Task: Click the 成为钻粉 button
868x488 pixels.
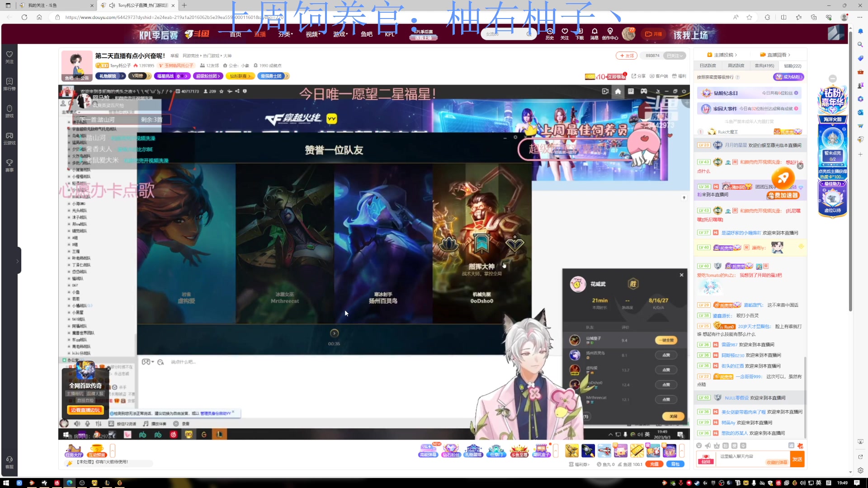Action: 788,77
